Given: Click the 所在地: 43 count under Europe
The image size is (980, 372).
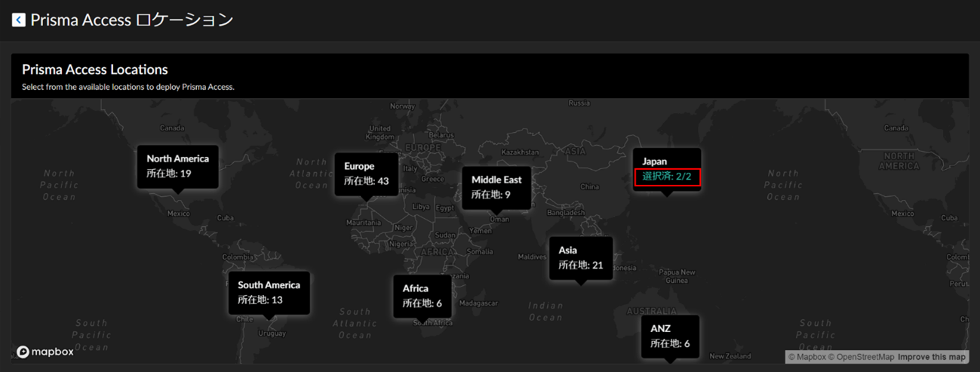Looking at the screenshot, I should [x=367, y=181].
